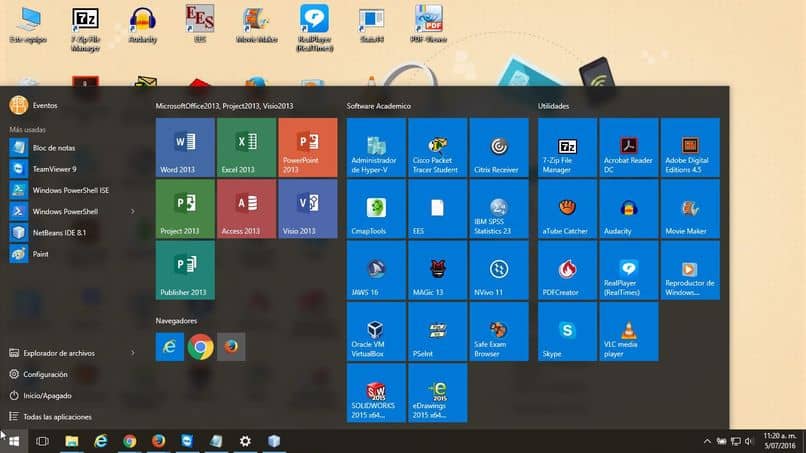Click the volume icon in system tray
Viewport: 806px width, 453px height.
click(748, 441)
